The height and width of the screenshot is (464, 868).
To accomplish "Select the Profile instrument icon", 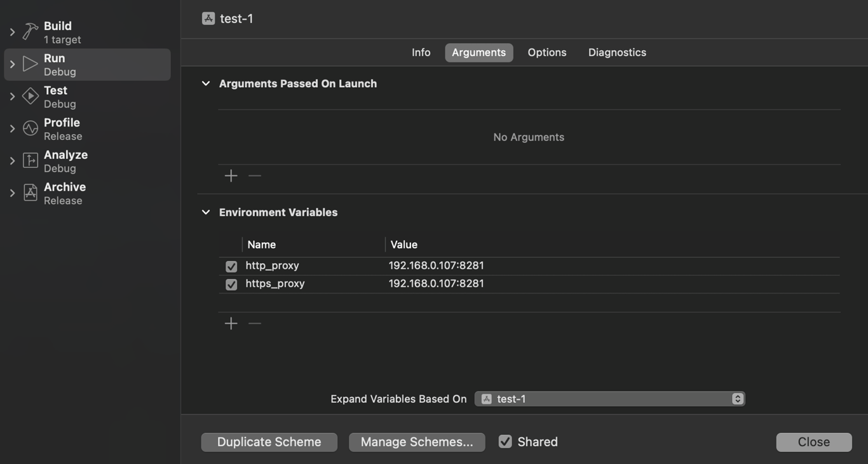I will (x=30, y=128).
